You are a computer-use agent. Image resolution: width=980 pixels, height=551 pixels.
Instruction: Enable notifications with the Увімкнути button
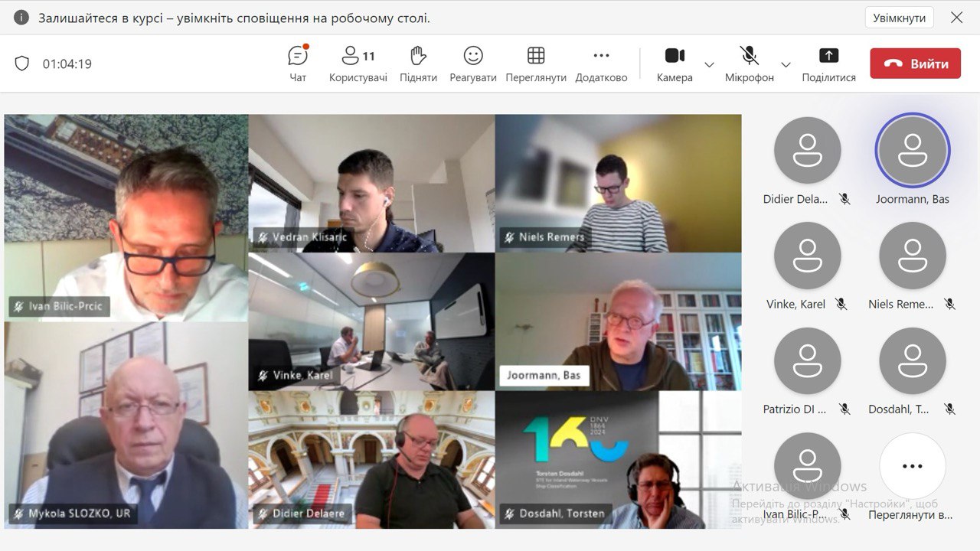click(x=899, y=18)
